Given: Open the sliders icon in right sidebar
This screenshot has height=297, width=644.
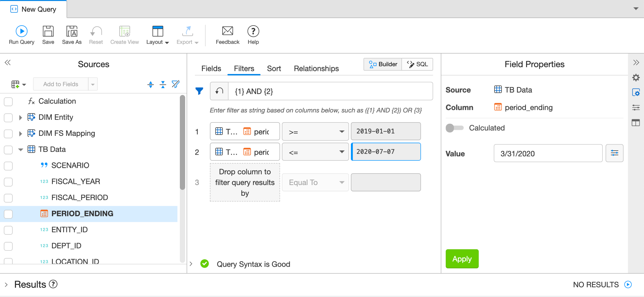Looking at the screenshot, I should click(636, 108).
